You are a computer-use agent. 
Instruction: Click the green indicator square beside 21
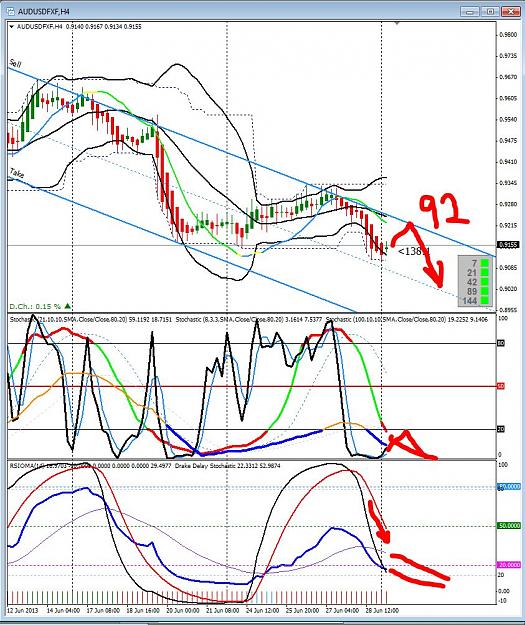point(484,272)
